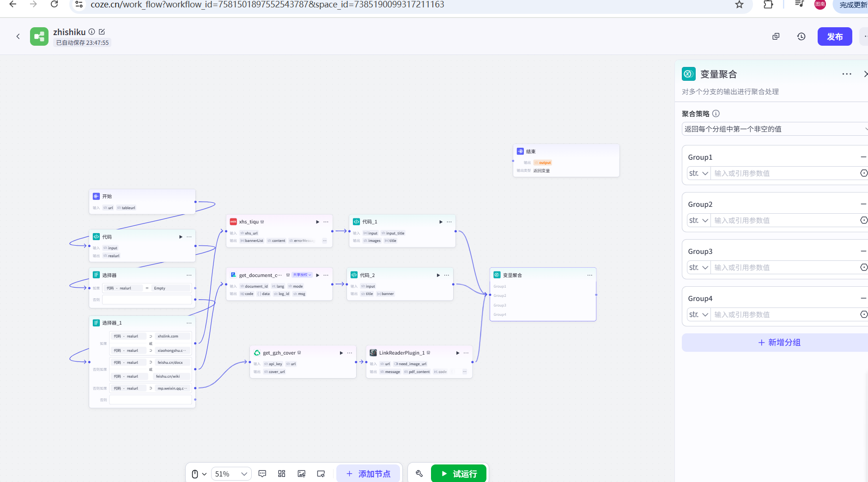This screenshot has width=868, height=482.
Task: Click the 发布 publish button
Action: pyautogui.click(x=834, y=36)
